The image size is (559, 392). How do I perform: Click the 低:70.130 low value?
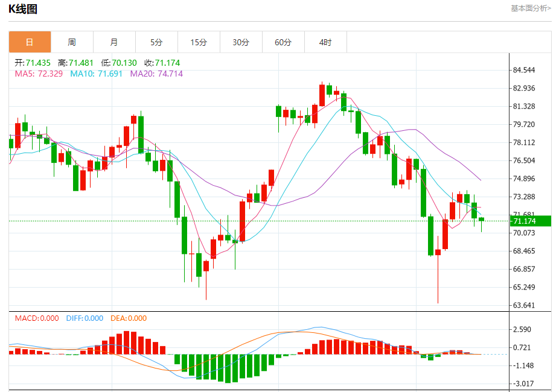(x=119, y=63)
